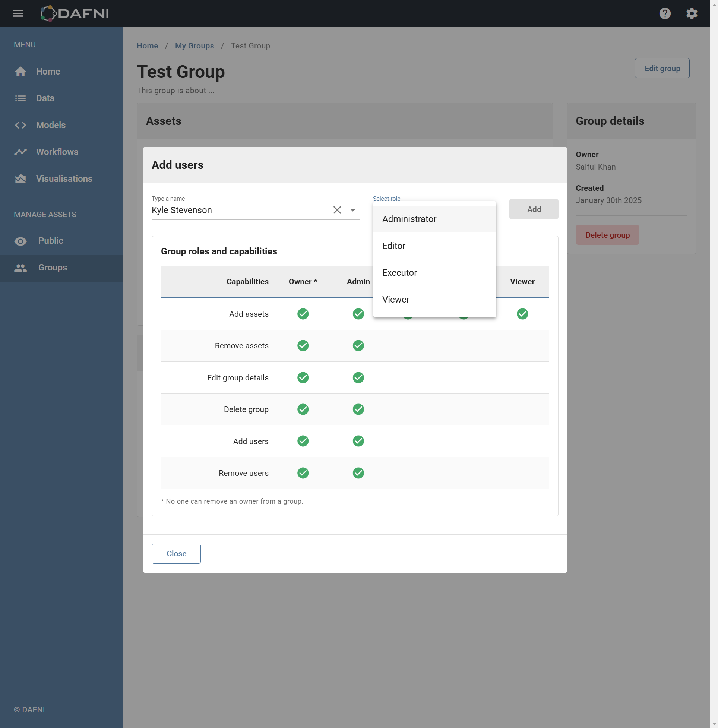Click the Home house icon in sidebar
The image size is (718, 728).
click(20, 72)
